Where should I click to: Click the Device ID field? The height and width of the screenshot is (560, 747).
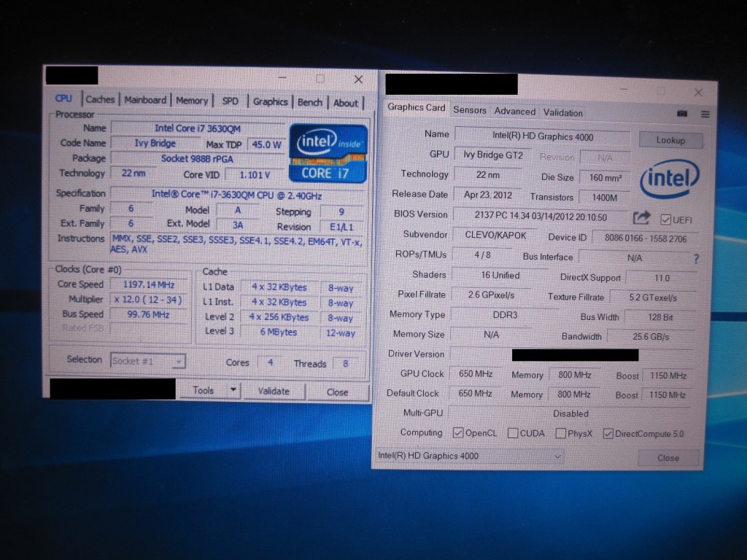click(x=646, y=238)
